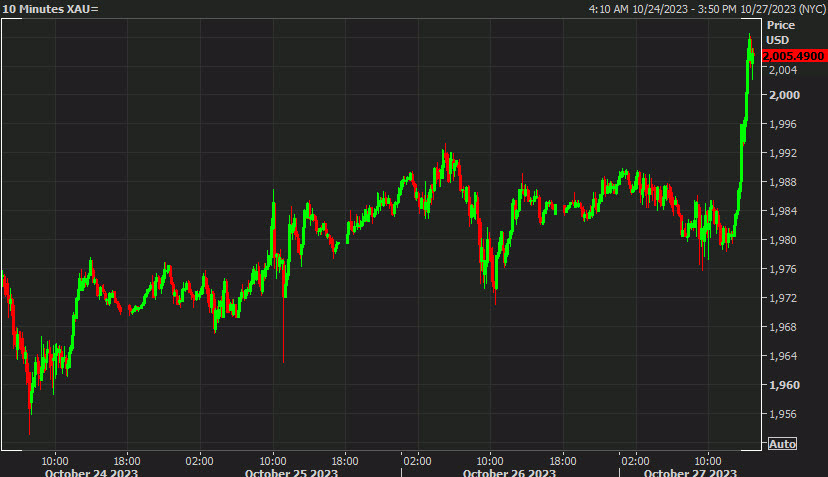Select the red 2,005.4900 current price tag
The width and height of the screenshot is (828, 477).
click(x=794, y=56)
